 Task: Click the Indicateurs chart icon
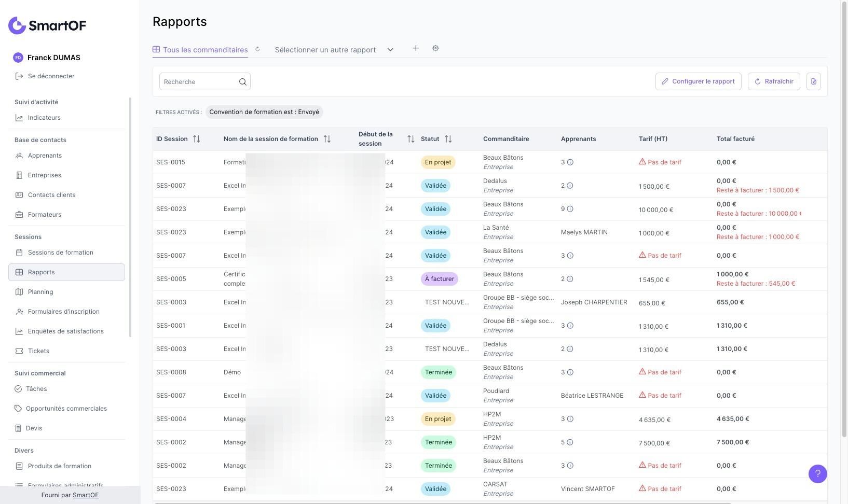point(19,118)
